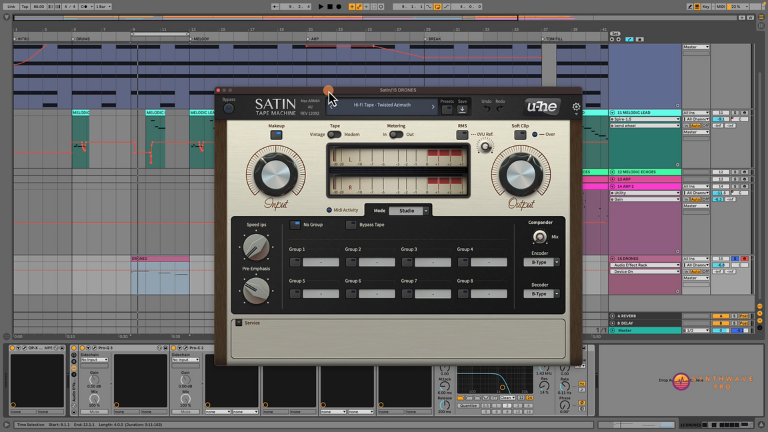The height and width of the screenshot is (432, 768).
Task: Click the Group 2 name field
Action: tap(377, 263)
